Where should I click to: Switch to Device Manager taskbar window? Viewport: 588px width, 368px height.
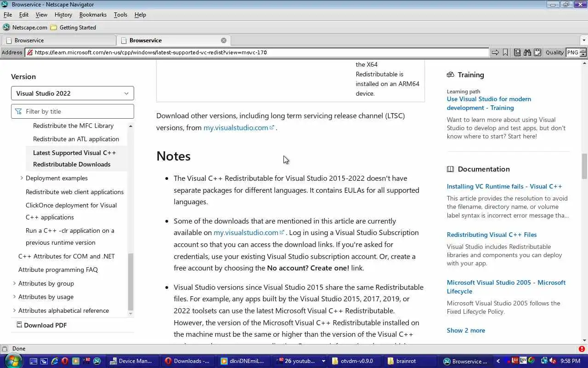(132, 361)
